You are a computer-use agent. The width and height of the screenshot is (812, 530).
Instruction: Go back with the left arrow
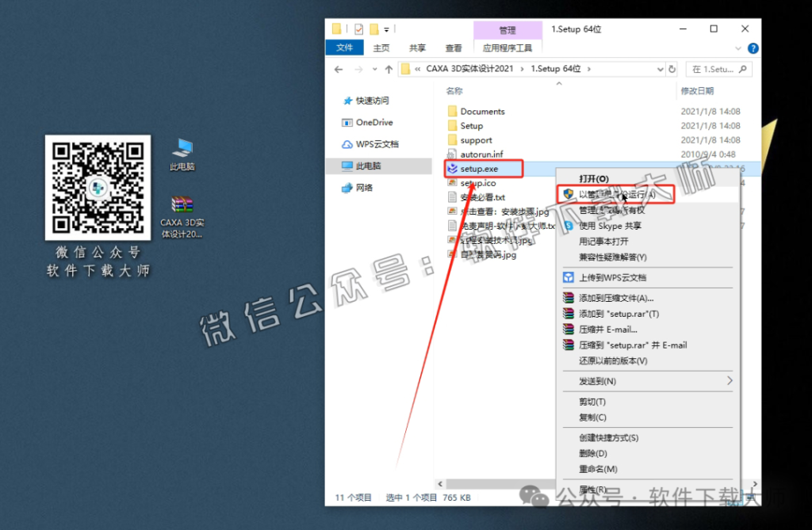[339, 70]
